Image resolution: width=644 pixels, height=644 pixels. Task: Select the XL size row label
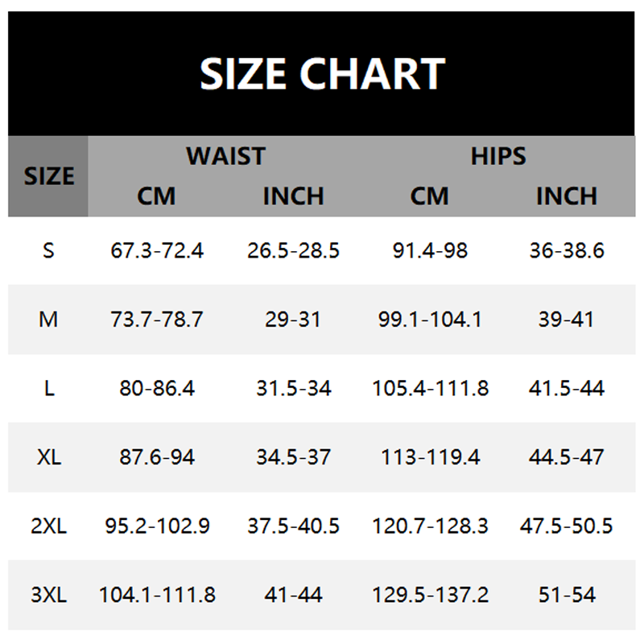(48, 457)
